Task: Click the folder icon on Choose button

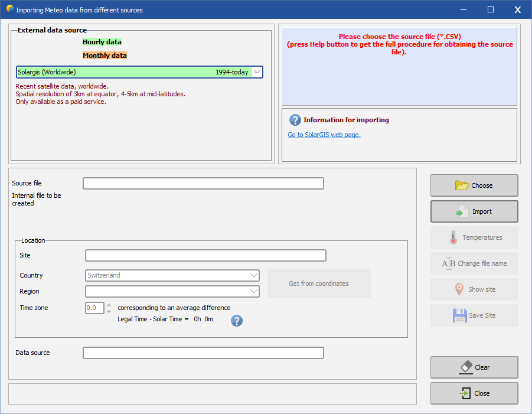Action: coord(462,185)
